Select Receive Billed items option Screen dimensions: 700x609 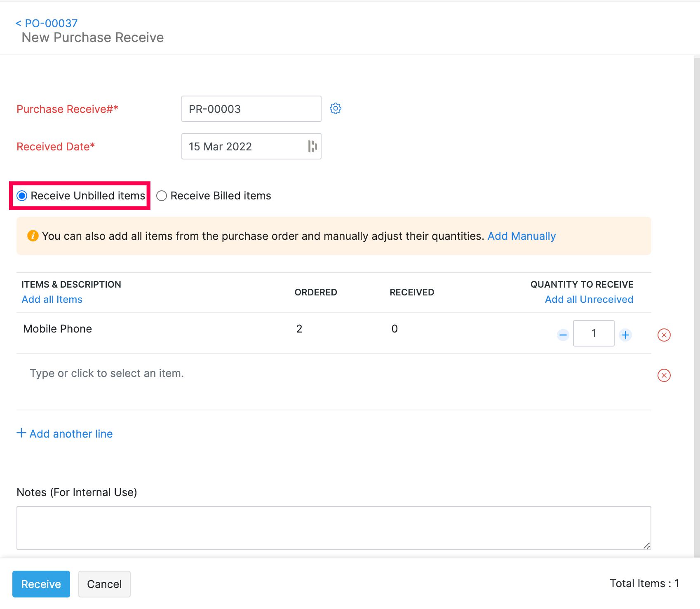pyautogui.click(x=161, y=196)
